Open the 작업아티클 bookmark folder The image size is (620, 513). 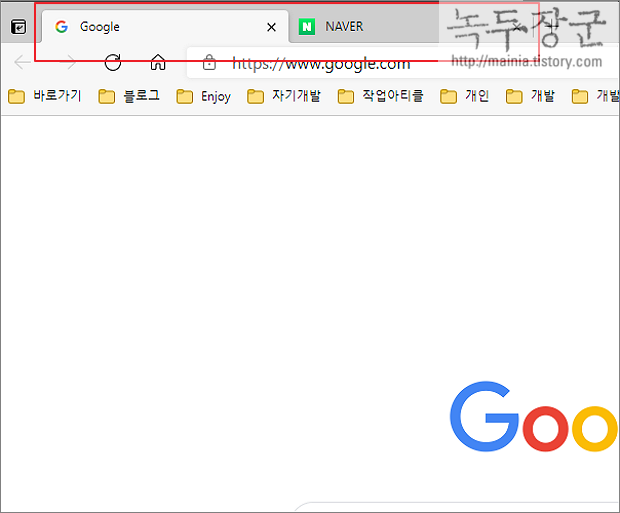(x=380, y=96)
